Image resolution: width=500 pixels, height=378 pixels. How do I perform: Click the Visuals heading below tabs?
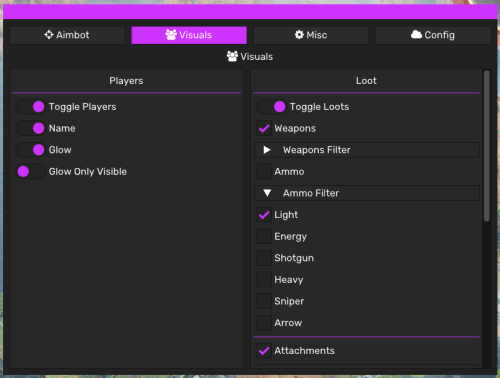[250, 56]
